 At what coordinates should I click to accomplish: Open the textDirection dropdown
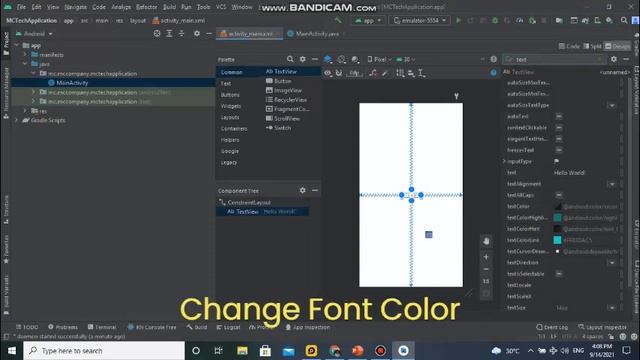tap(611, 263)
